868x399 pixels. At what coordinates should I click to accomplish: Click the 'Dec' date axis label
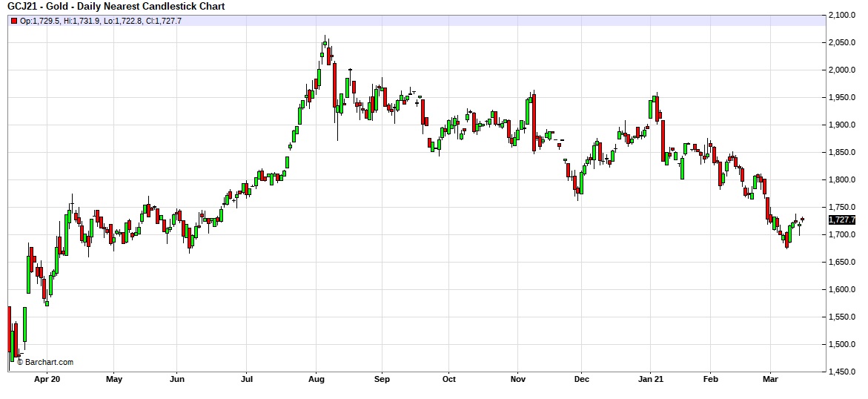point(582,380)
